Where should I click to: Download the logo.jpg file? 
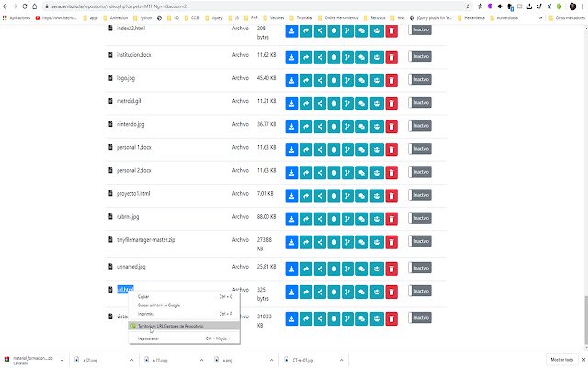point(291,81)
